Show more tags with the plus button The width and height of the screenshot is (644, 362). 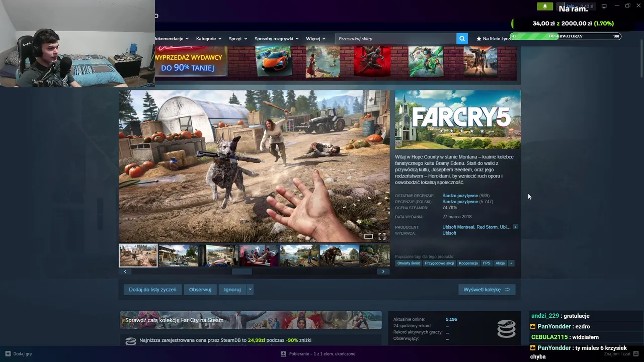coord(511,263)
